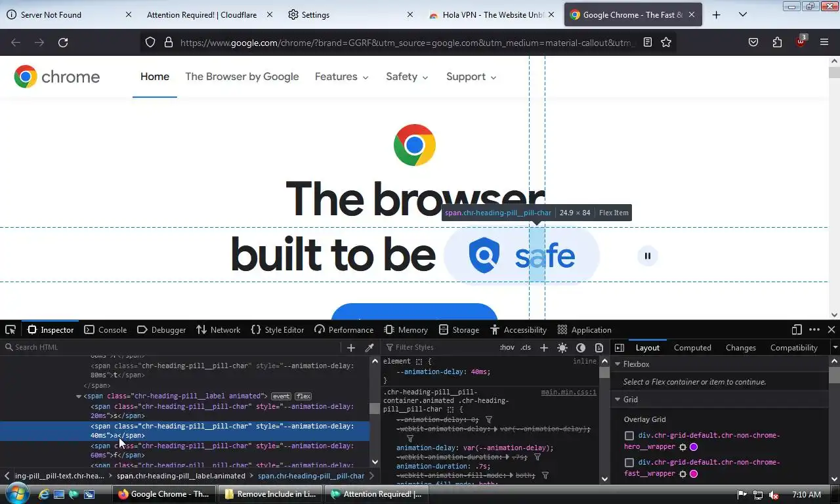840x504 pixels.
Task: Switch to the Computed sidebar tab
Action: tap(692, 348)
